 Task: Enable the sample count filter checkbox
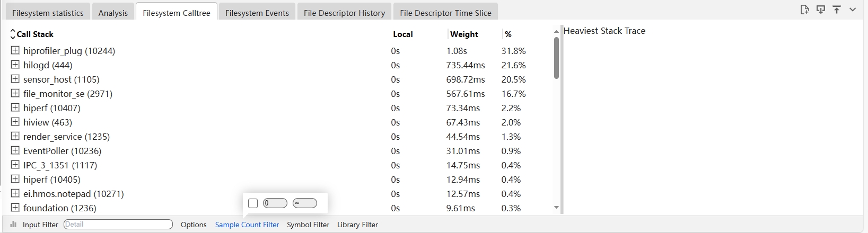pyautogui.click(x=253, y=203)
